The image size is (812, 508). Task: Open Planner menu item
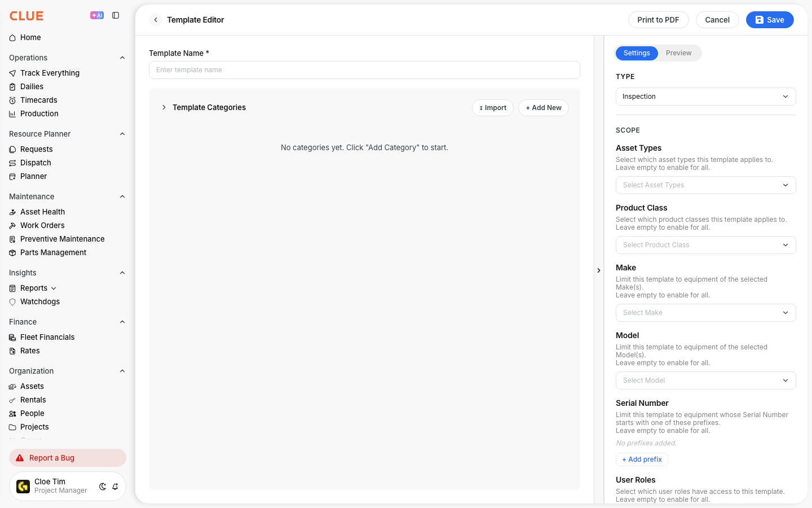click(33, 176)
